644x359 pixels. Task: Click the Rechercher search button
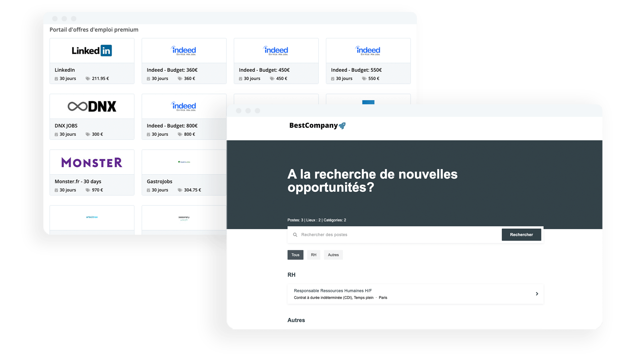point(521,234)
